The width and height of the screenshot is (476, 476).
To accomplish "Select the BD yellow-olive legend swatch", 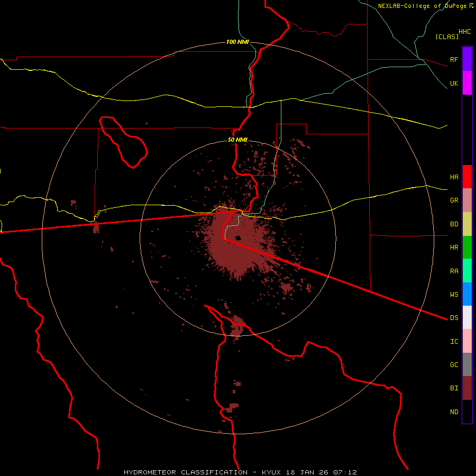I will pos(467,224).
